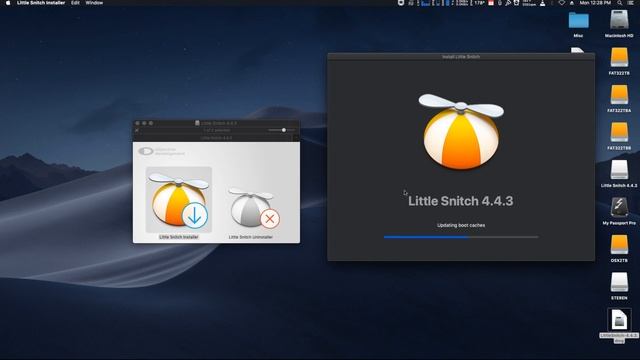Click the blue download arrow badge on Installer
This screenshot has width=640, height=360.
(195, 216)
